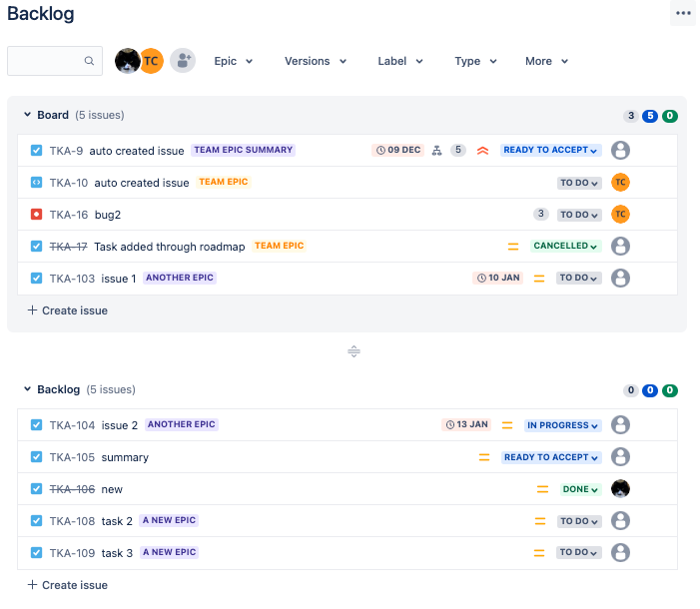
Task: Open the Team Epic Summary label on TKA-9
Action: [x=244, y=150]
